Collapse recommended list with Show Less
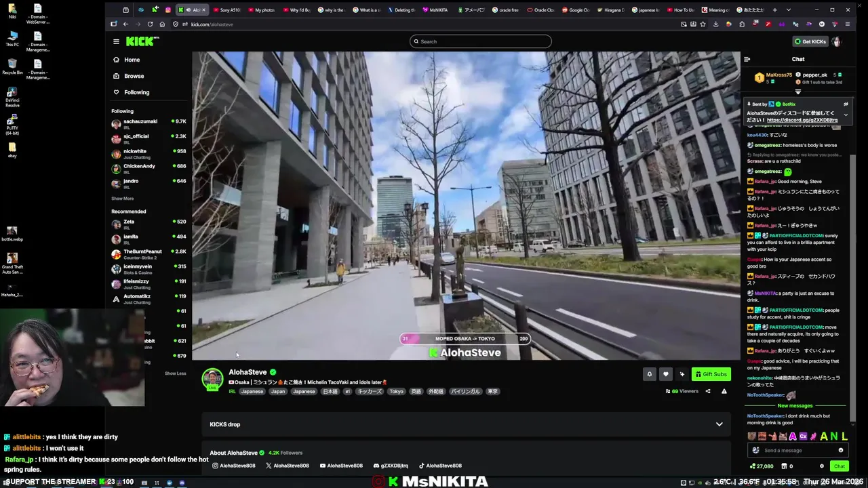The image size is (868, 488). pos(175,373)
